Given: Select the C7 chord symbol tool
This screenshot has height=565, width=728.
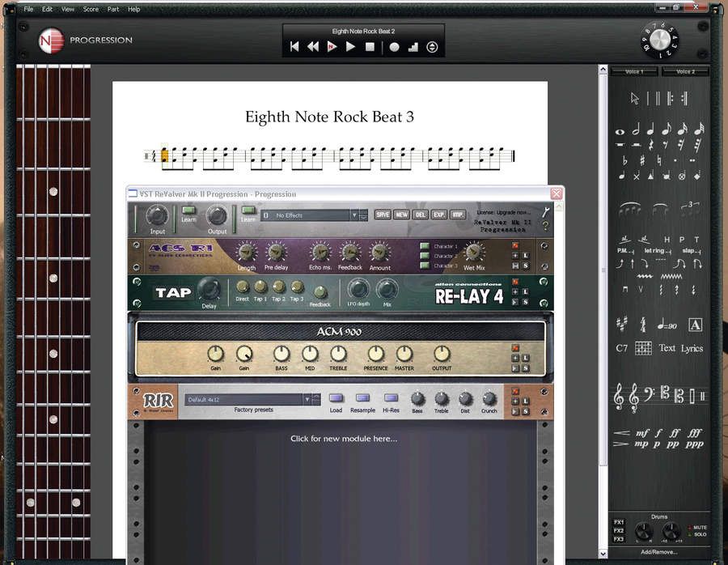Looking at the screenshot, I should point(622,348).
